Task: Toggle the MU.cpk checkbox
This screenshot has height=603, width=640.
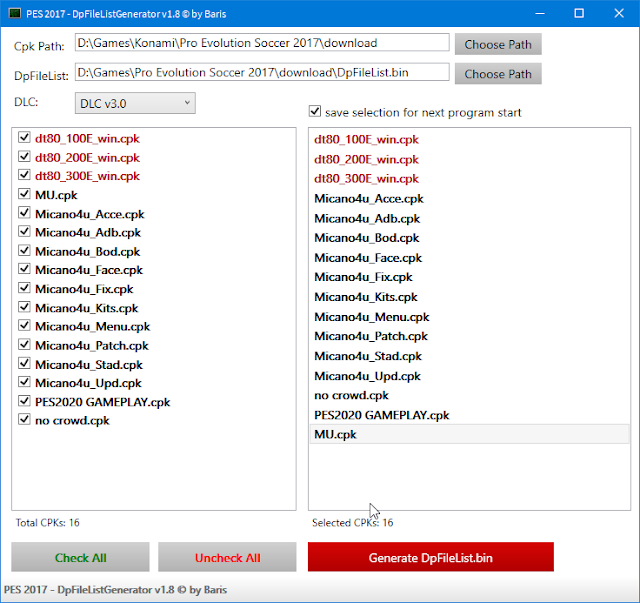Action: [x=24, y=194]
